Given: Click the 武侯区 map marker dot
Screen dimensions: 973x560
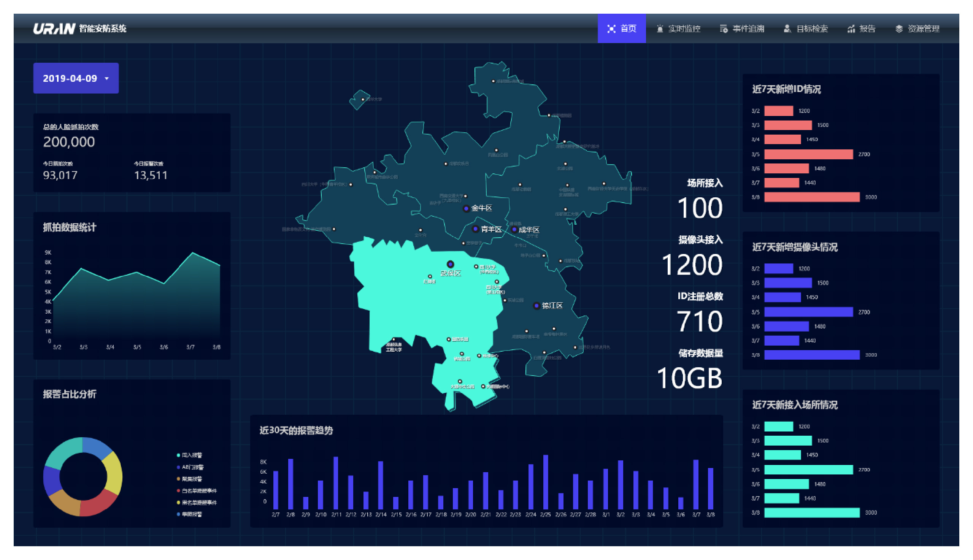Looking at the screenshot, I should coord(450,264).
